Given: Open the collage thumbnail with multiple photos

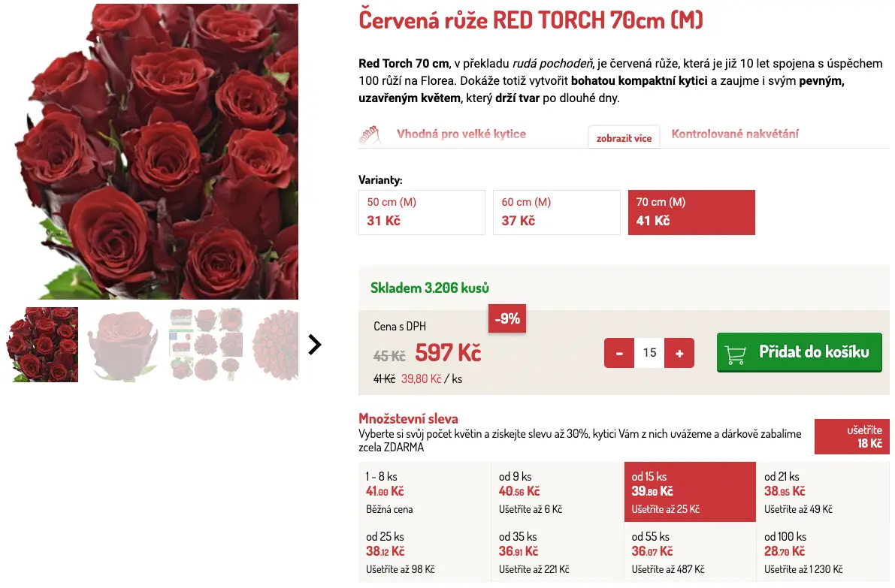Looking at the screenshot, I should click(206, 345).
